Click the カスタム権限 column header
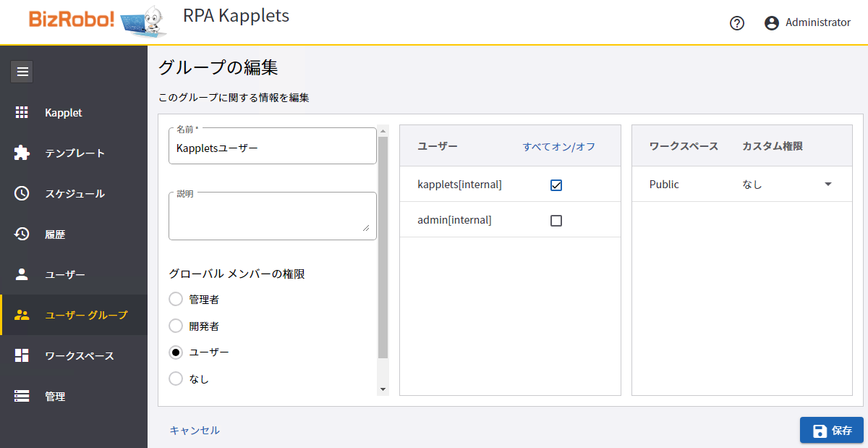The width and height of the screenshot is (868, 448). point(773,146)
